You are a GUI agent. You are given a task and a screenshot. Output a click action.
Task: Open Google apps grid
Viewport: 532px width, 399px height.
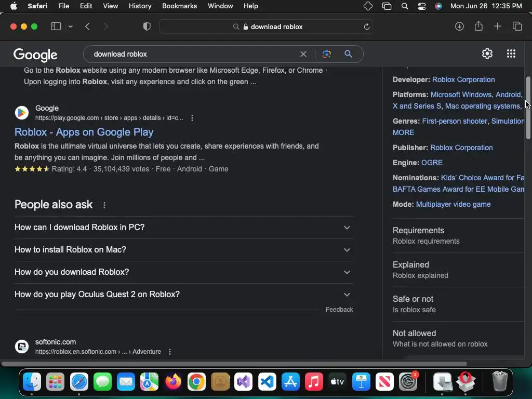click(x=511, y=54)
